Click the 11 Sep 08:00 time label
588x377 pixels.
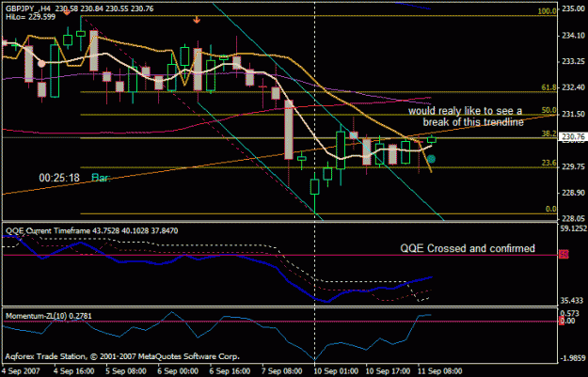440,371
